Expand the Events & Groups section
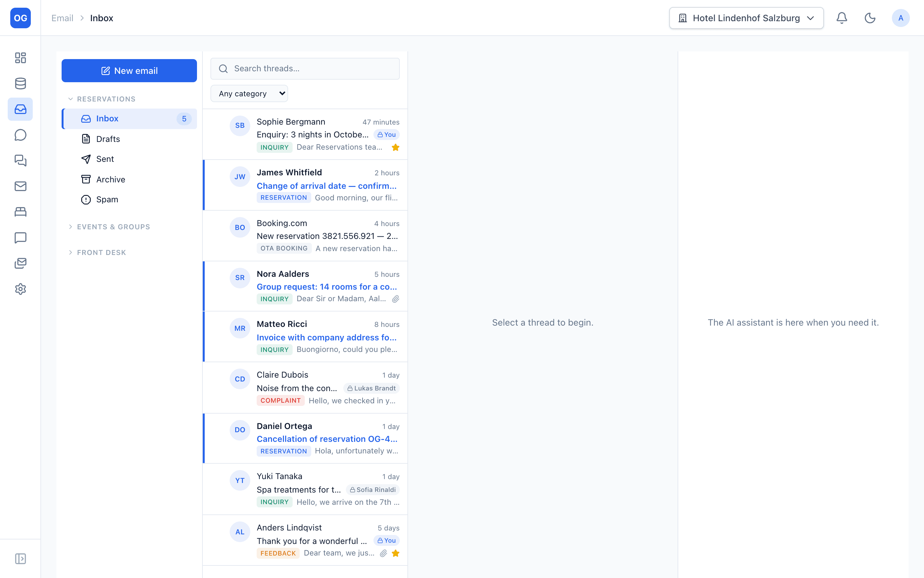Viewport: 924px width, 578px height. point(109,227)
